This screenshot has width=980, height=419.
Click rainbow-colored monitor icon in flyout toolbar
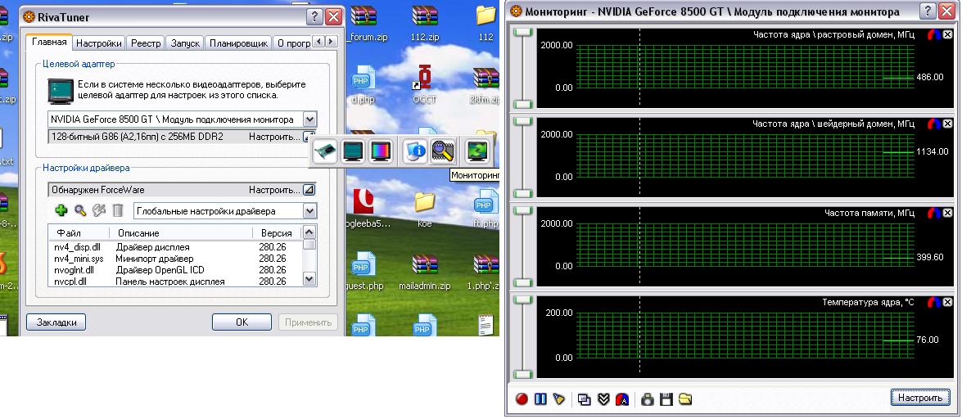[x=380, y=151]
